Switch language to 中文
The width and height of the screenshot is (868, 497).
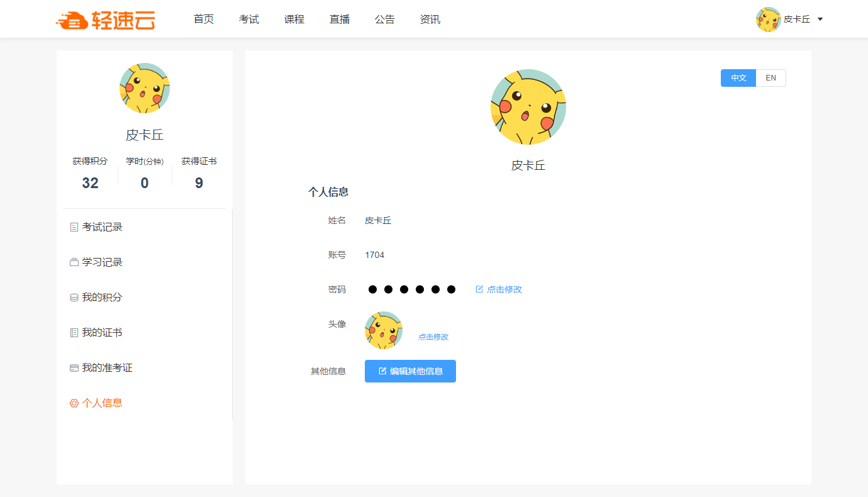738,78
